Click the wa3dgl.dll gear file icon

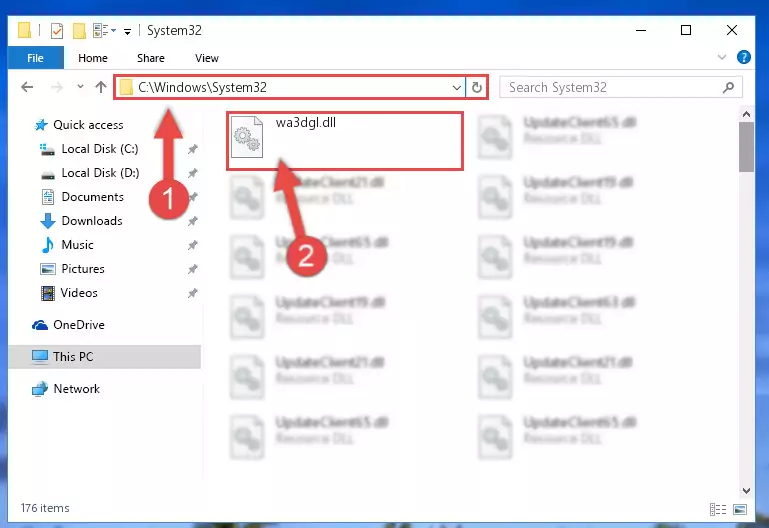click(247, 137)
